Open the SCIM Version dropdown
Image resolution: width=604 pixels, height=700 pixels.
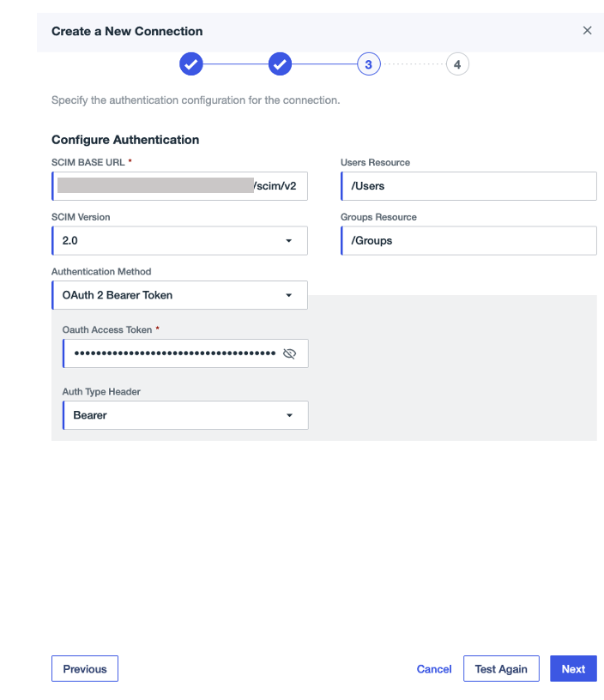tap(178, 240)
